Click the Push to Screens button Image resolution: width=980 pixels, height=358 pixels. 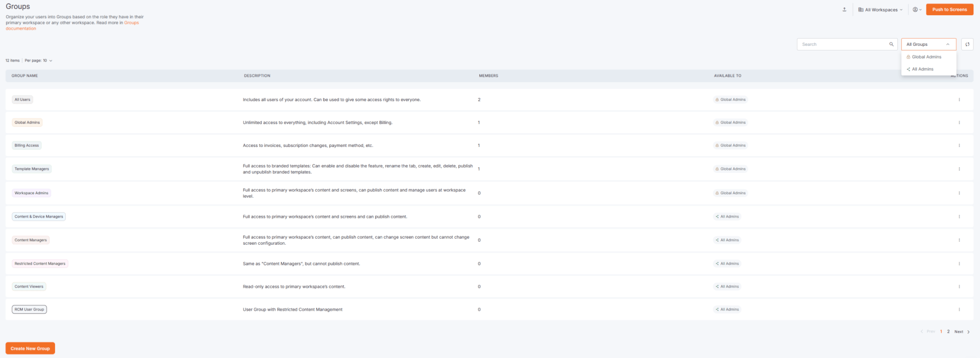click(x=949, y=9)
